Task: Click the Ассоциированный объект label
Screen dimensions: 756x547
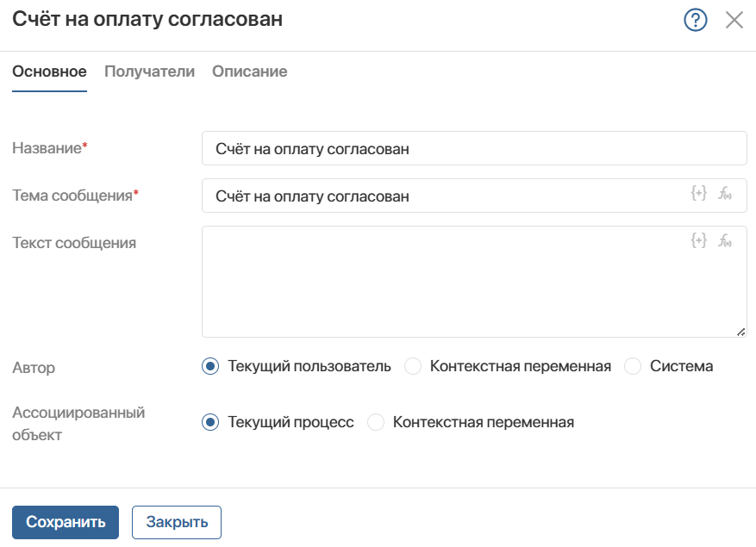Action: pos(78,424)
